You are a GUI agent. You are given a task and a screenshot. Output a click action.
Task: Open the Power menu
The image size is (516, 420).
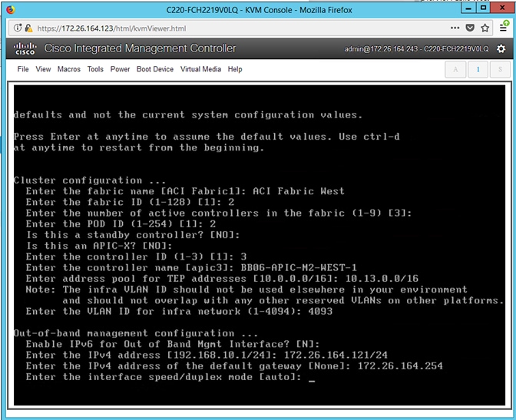[x=120, y=69]
